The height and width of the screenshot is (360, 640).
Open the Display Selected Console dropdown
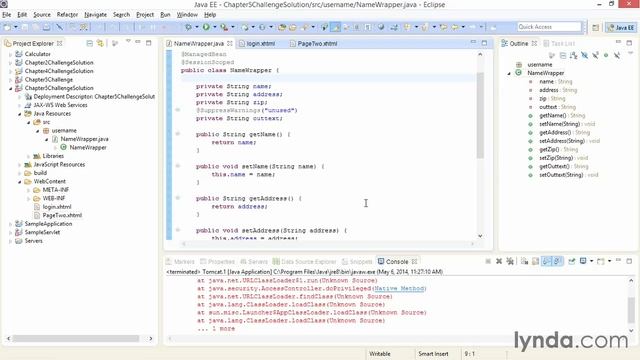591,261
